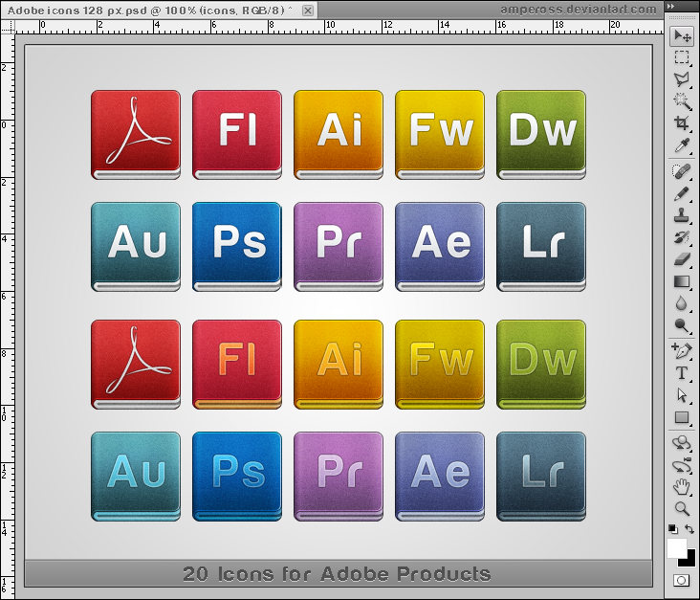
Task: Select the Eraser tool
Action: coord(682,259)
